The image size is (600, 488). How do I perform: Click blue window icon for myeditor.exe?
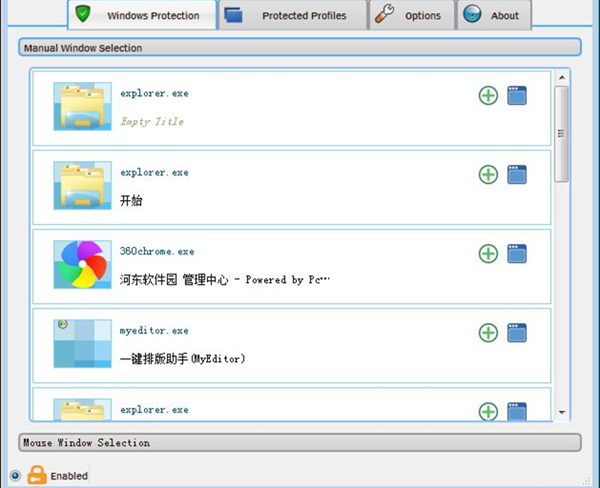[x=517, y=333]
